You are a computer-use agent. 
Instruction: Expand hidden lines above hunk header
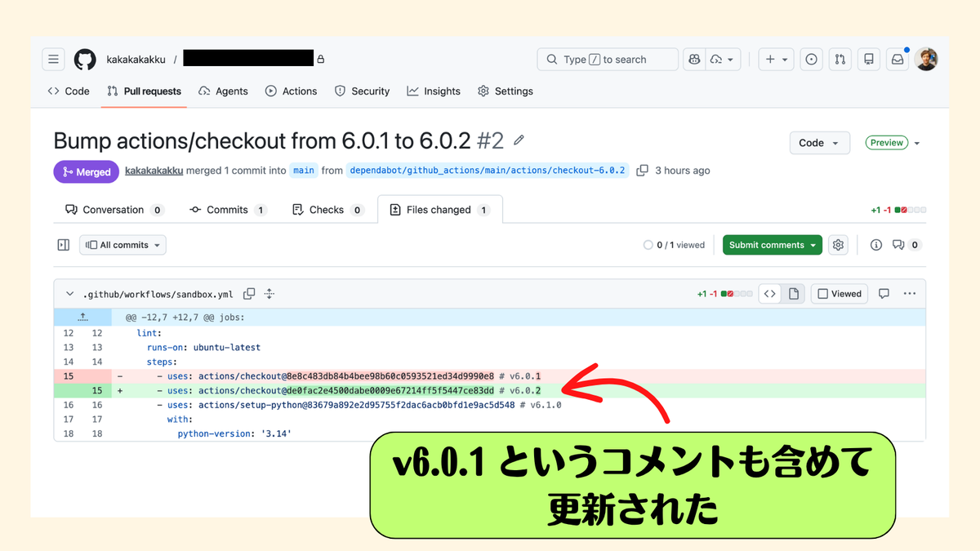click(82, 317)
